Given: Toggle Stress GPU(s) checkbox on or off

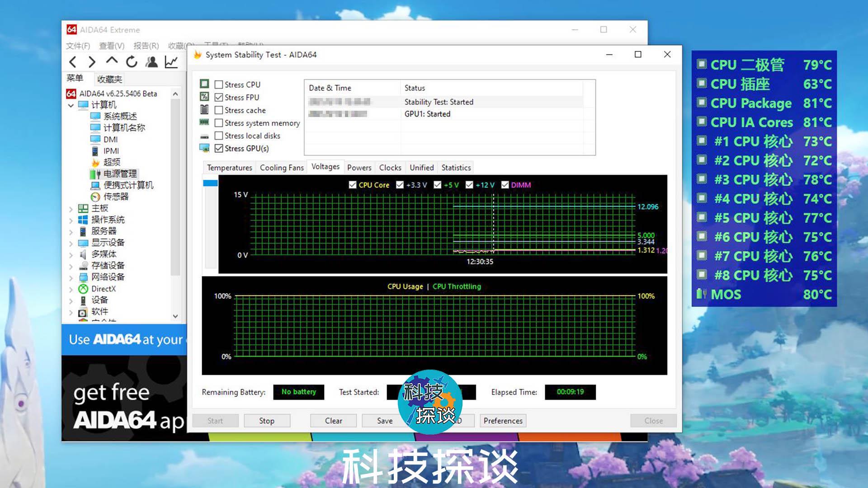Looking at the screenshot, I should [218, 148].
